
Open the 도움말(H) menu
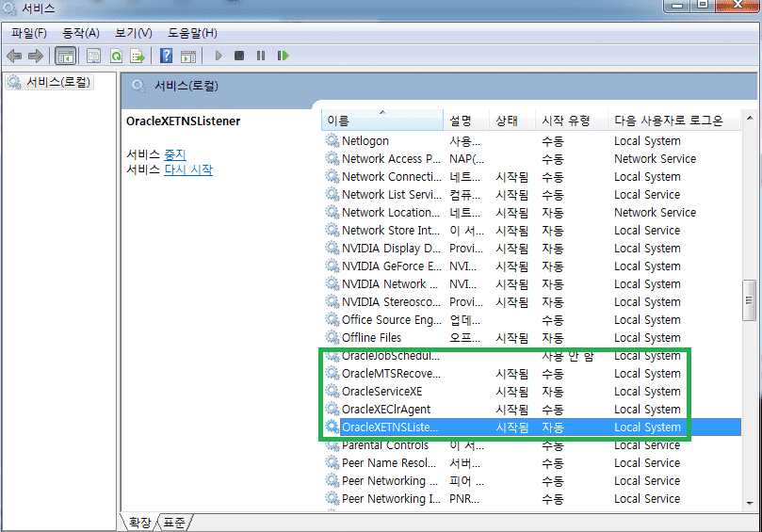click(192, 33)
